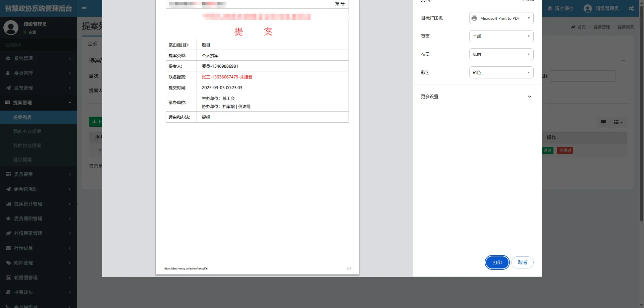
Task: Click the tag icon beside 附件管理
Action: 8,263
